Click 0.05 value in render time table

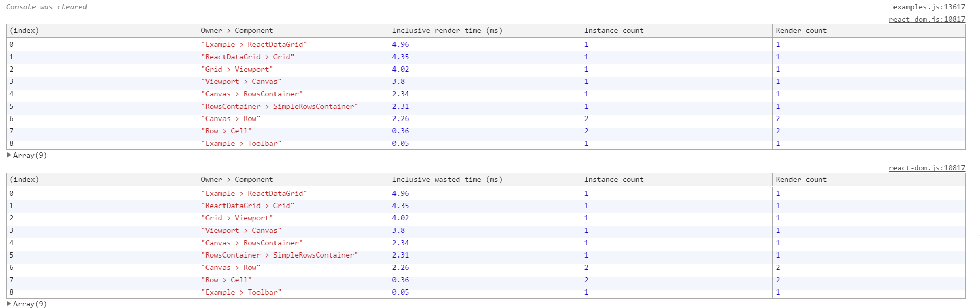(x=401, y=143)
